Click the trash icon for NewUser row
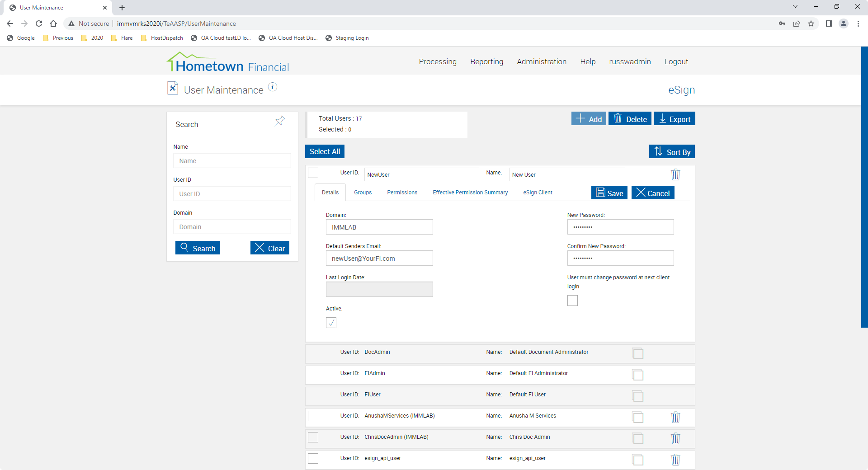Image resolution: width=868 pixels, height=470 pixels. (675, 174)
